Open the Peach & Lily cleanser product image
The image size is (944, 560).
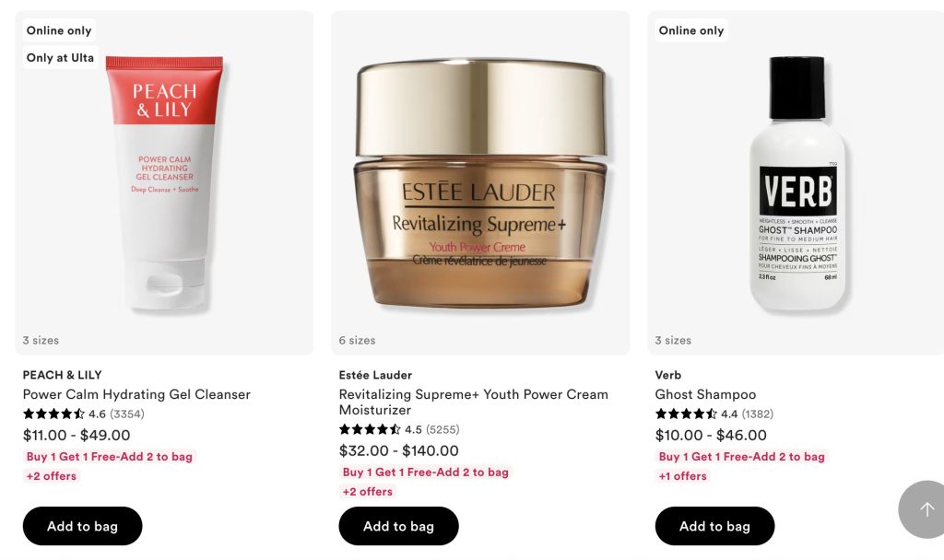164,183
